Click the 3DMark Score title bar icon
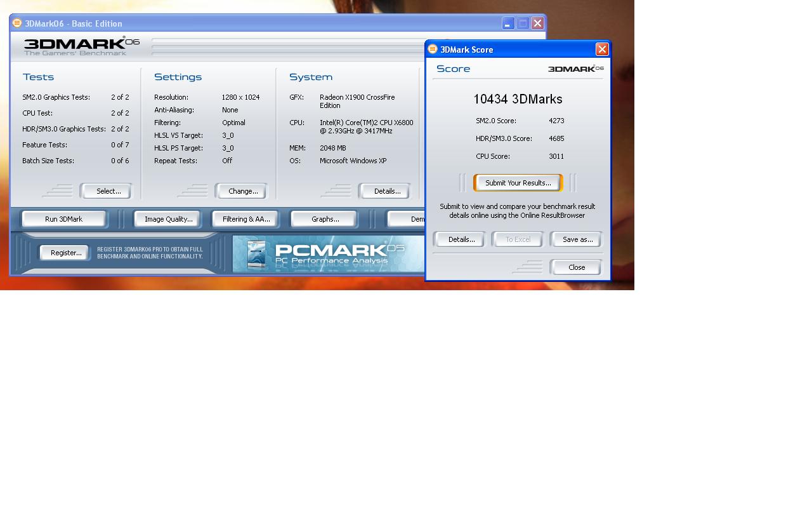This screenshot has width=812, height=508. point(433,49)
